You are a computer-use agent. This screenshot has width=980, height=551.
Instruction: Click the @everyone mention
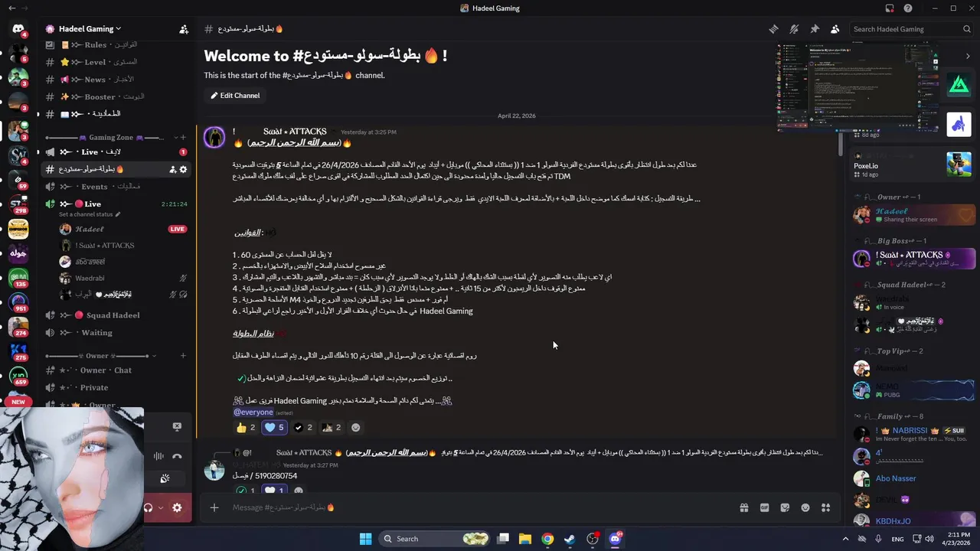(253, 412)
